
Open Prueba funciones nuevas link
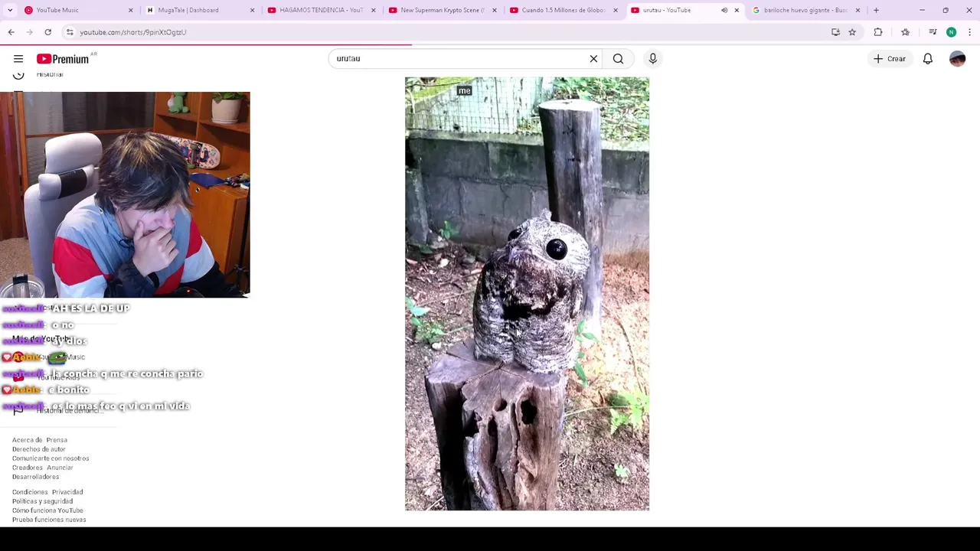click(x=49, y=520)
